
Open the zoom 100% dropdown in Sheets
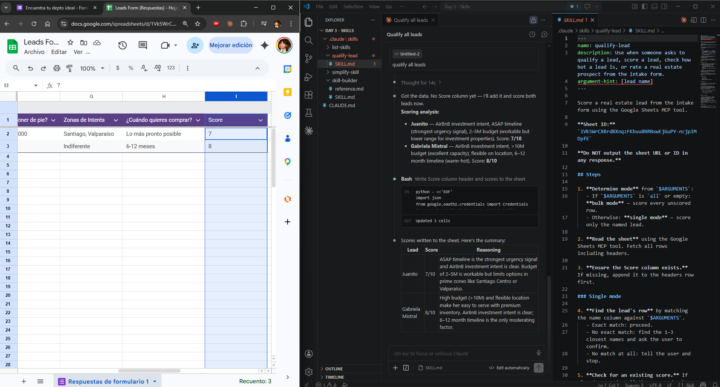92,68
